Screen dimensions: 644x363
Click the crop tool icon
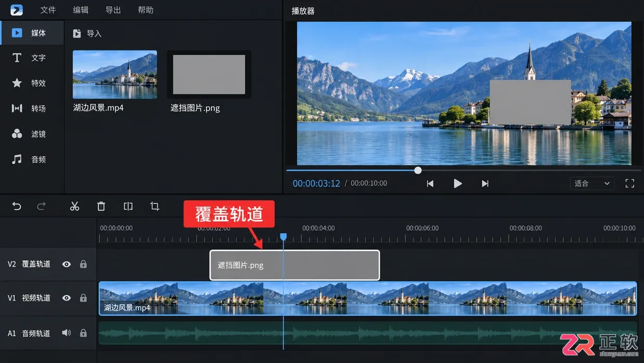point(154,206)
